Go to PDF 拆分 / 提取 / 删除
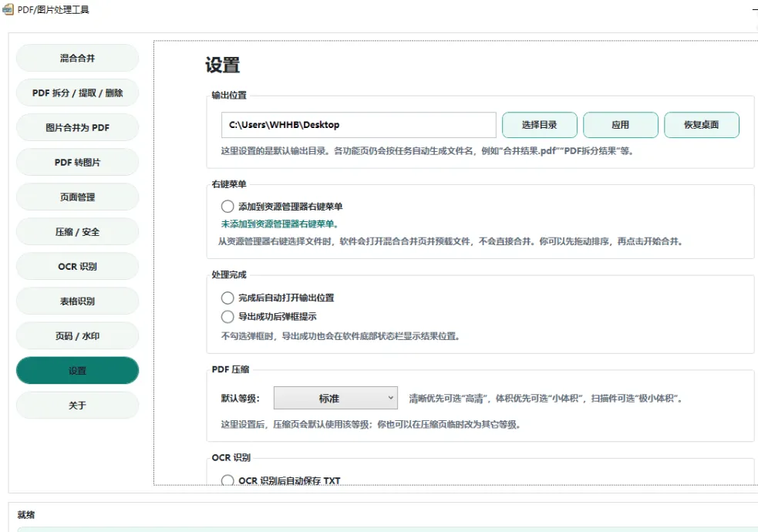This screenshot has height=532, width=758. click(77, 93)
